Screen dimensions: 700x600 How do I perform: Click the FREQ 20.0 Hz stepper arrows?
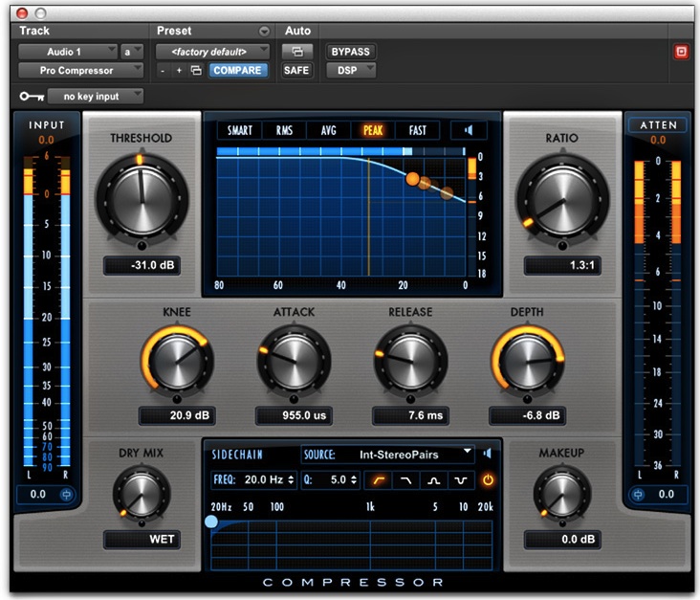click(x=291, y=480)
